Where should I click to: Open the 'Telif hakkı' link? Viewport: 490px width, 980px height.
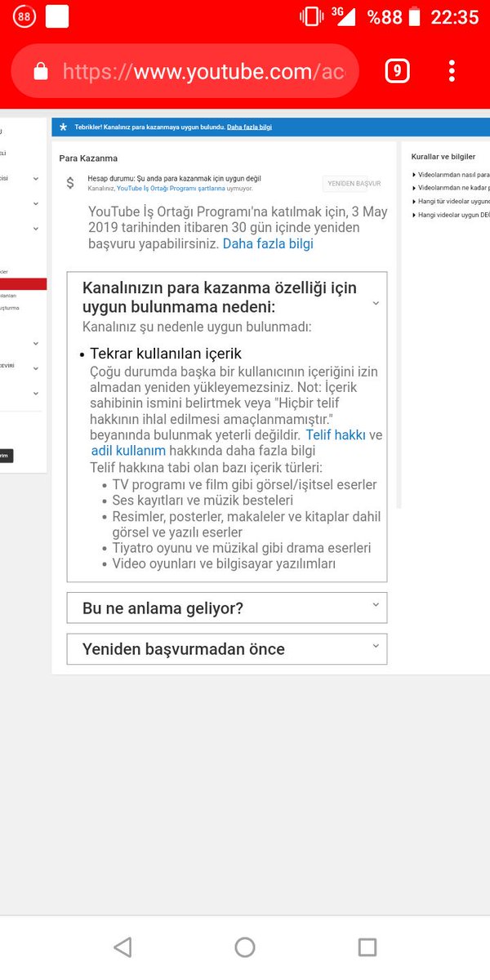[x=336, y=435]
